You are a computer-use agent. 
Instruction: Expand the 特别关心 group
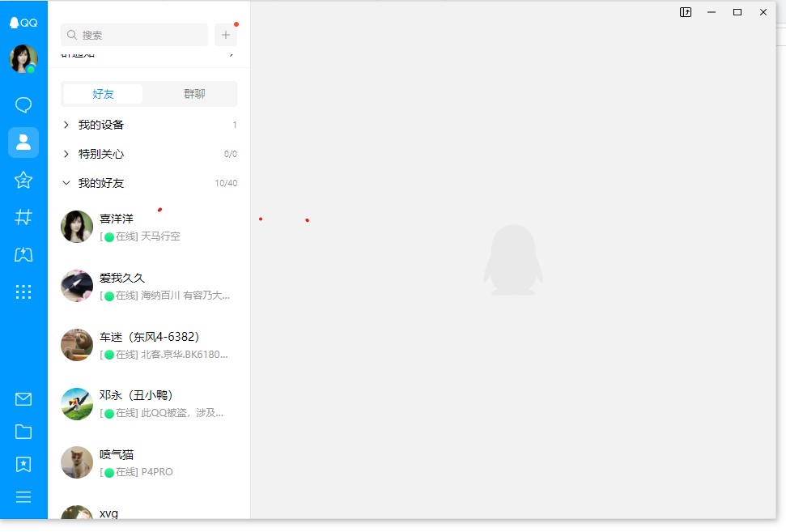(100, 154)
